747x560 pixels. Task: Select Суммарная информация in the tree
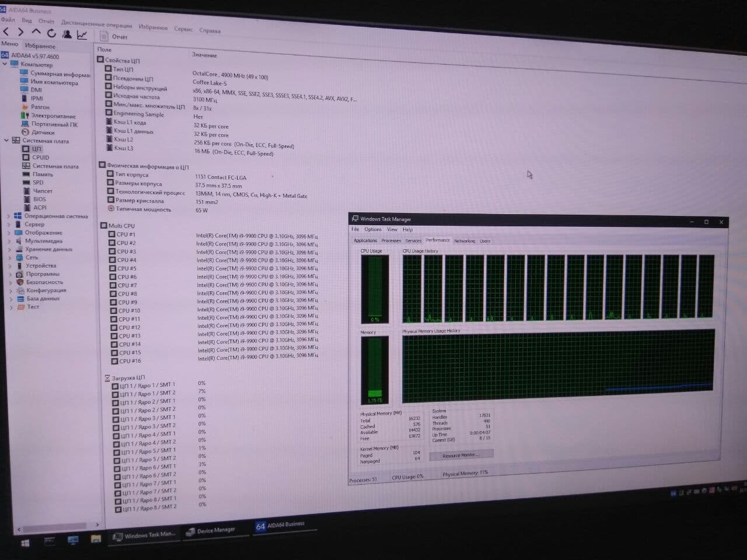pyautogui.click(x=60, y=74)
